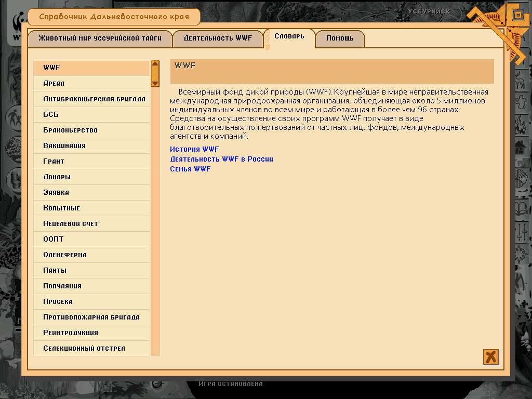Click scrollbar up arrow in dictionary list
Screen dimensions: 532x399
[155, 63]
